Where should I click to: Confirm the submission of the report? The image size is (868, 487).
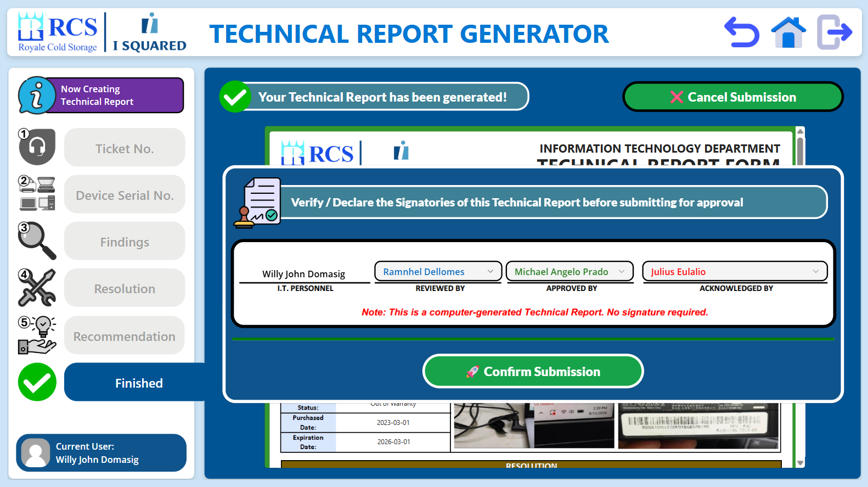point(533,371)
